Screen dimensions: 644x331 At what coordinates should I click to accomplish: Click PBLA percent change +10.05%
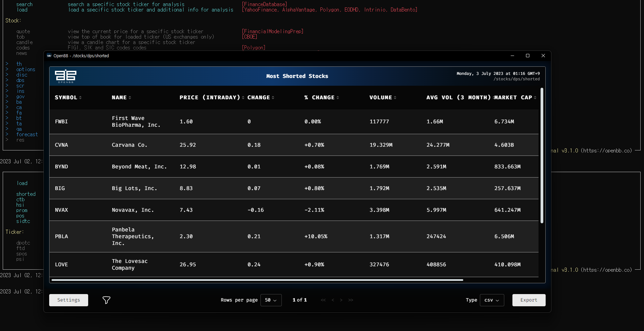[x=316, y=236]
